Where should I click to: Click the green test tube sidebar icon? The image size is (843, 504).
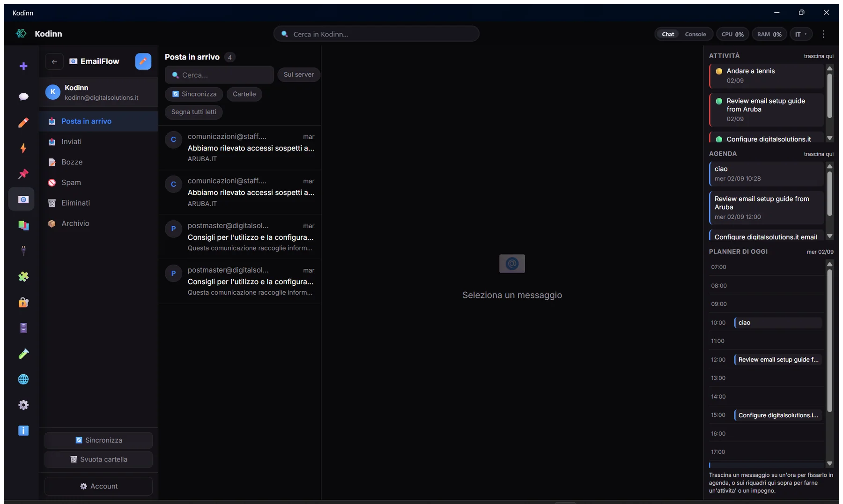click(x=23, y=354)
